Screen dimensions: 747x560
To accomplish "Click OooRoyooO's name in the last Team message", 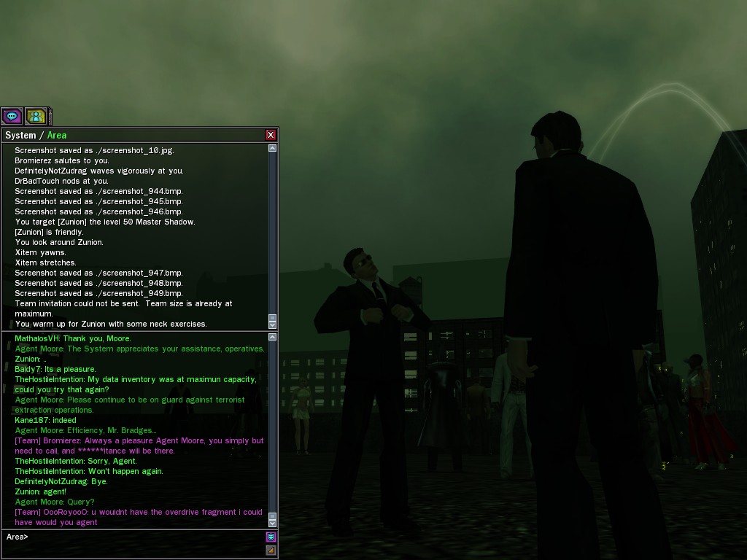I will tap(63, 513).
